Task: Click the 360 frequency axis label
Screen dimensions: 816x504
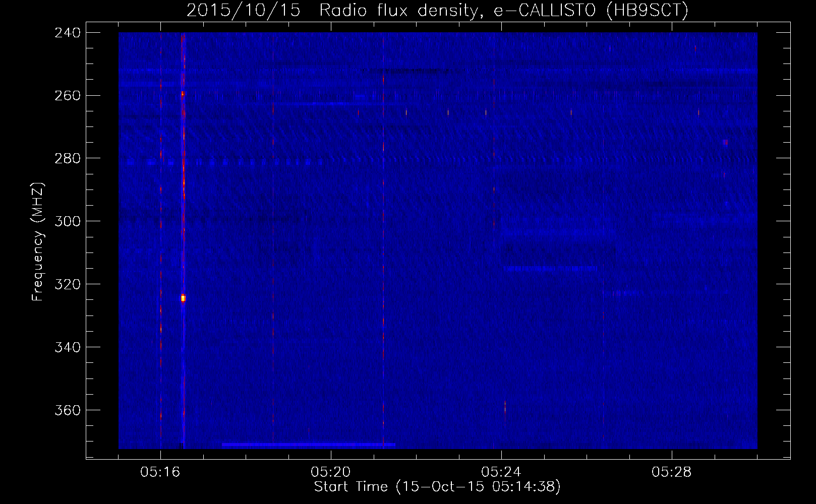Action: pyautogui.click(x=67, y=411)
